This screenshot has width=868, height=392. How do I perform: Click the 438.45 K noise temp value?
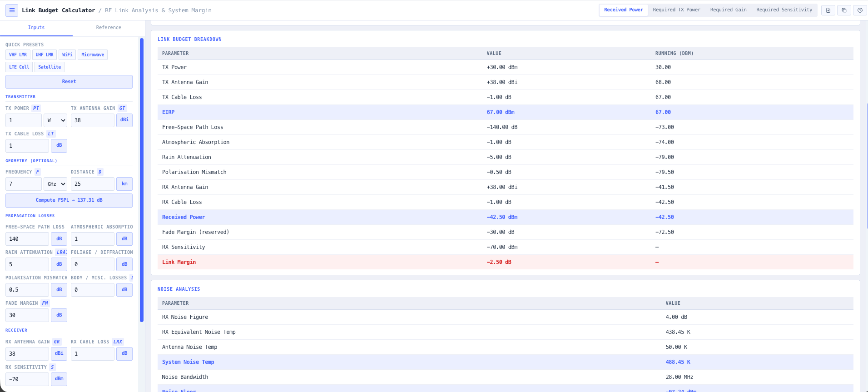(678, 332)
